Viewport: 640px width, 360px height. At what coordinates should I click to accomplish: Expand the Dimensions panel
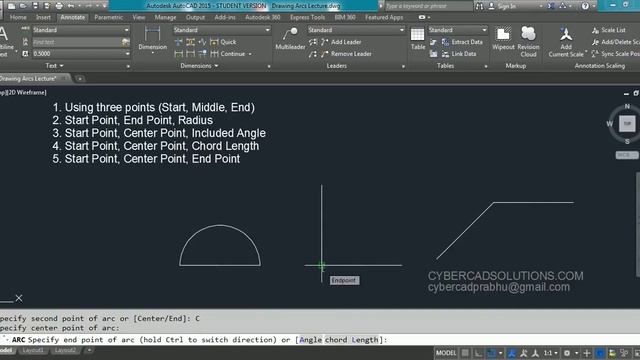[x=199, y=66]
